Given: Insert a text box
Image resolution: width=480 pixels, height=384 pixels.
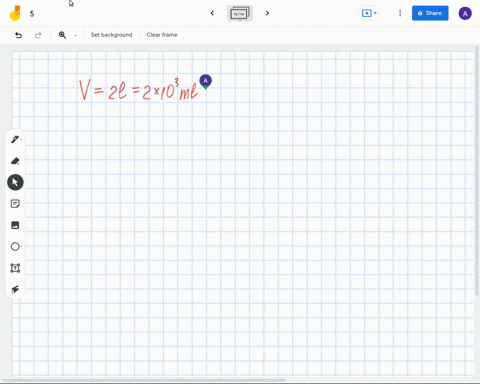Looking at the screenshot, I should pos(15,268).
